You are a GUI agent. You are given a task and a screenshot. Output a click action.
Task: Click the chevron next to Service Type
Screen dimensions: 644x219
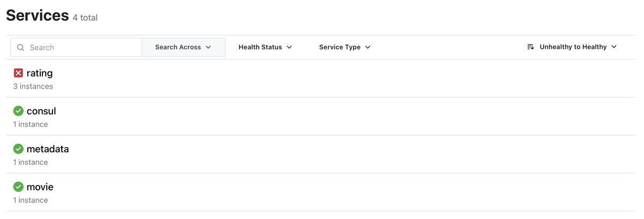pyautogui.click(x=368, y=47)
